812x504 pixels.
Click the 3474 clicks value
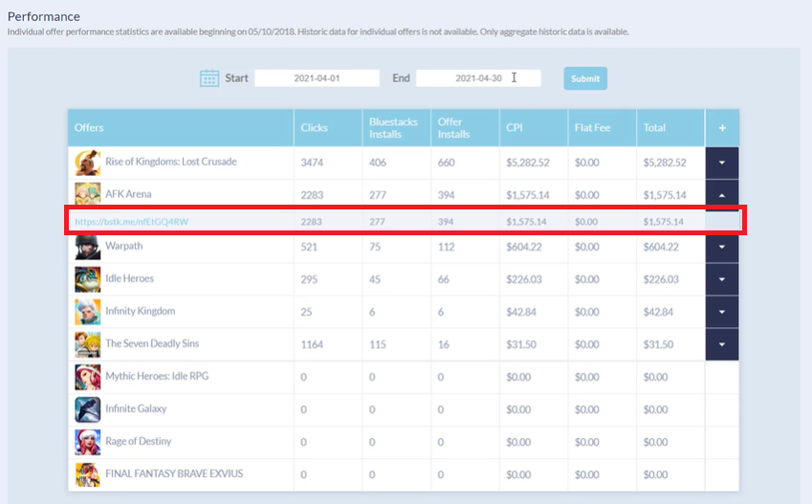[312, 163]
